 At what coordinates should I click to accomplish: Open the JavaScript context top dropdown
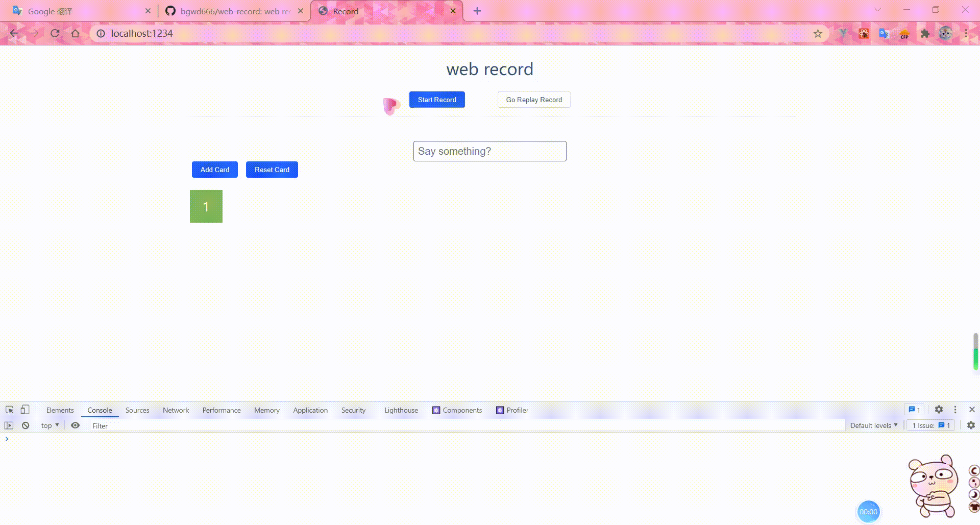pyautogui.click(x=48, y=425)
